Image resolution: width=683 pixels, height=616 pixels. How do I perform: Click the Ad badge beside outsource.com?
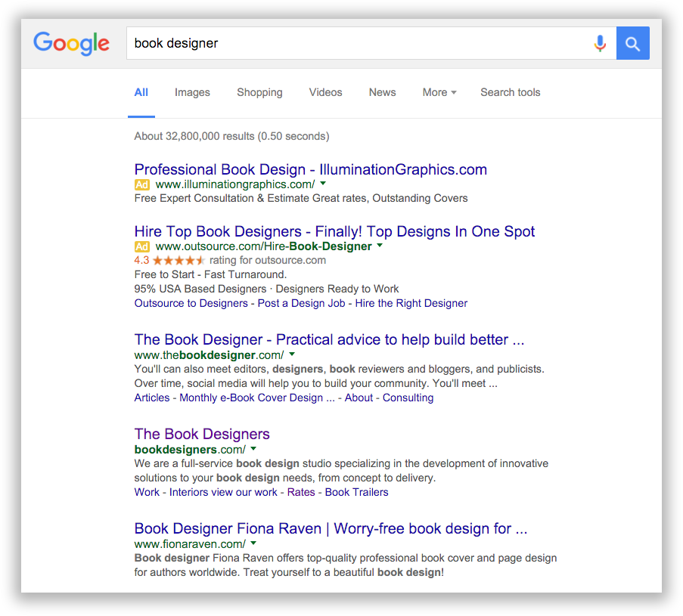point(141,246)
